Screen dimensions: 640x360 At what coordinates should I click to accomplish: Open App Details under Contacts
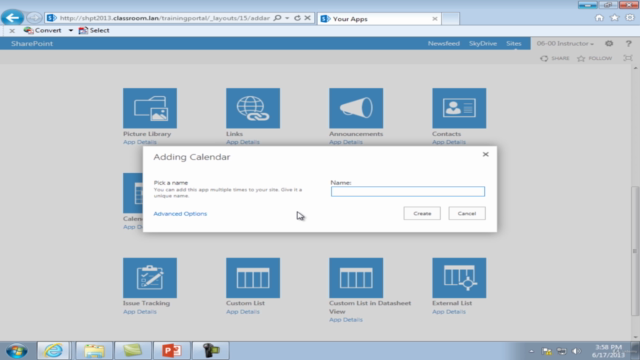[449, 142]
